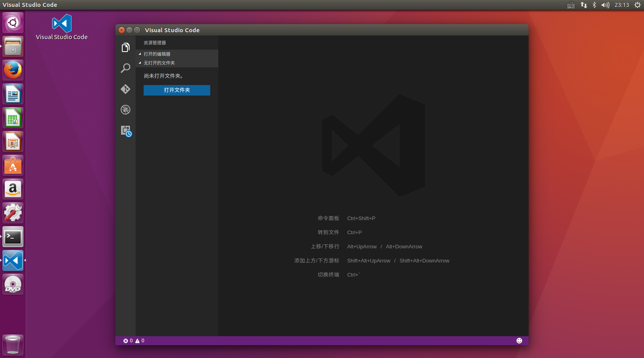Open sound volume indicator in top panel
The height and width of the screenshot is (358, 644).
[x=605, y=5]
